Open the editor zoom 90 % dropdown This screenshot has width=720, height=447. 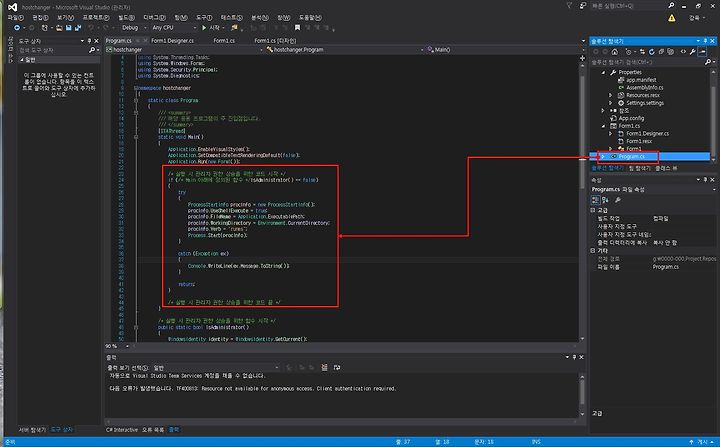coord(117,346)
